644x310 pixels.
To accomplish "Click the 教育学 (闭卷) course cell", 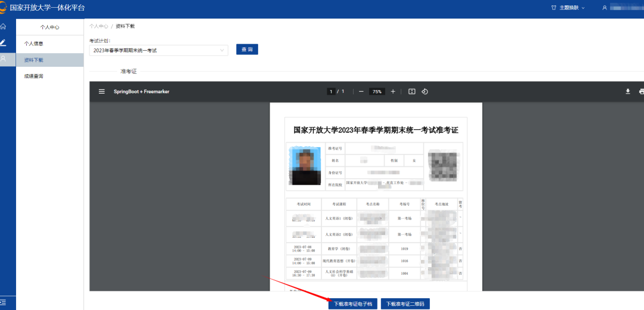I will click(339, 249).
